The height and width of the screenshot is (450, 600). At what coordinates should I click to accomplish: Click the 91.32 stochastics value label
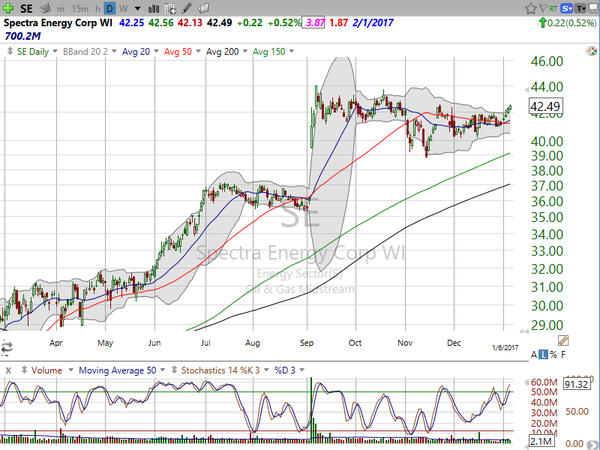point(576,384)
